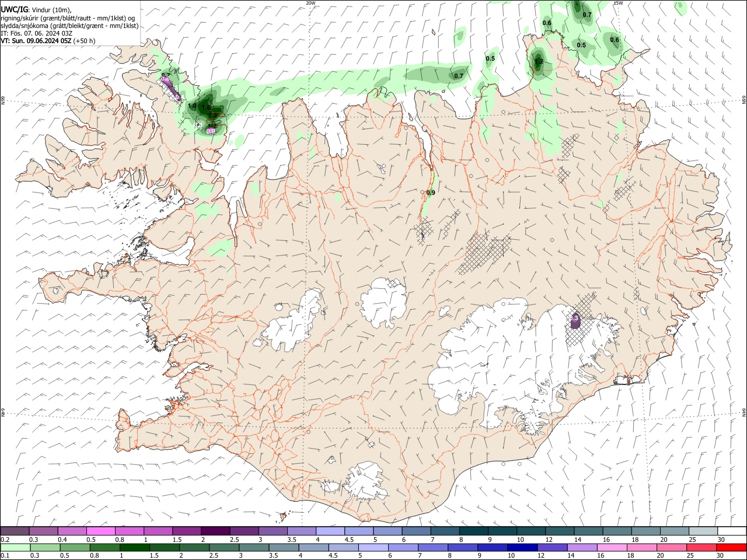Click the 1.0 value in the dark green patch

click(192, 106)
